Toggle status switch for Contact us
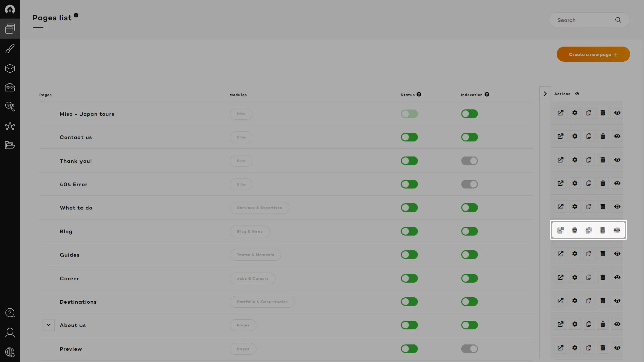The image size is (644, 362). tap(409, 137)
